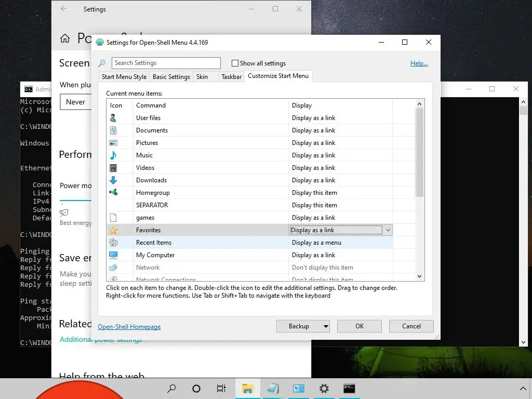
Task: Open taskbar search magnifier
Action: 171,389
